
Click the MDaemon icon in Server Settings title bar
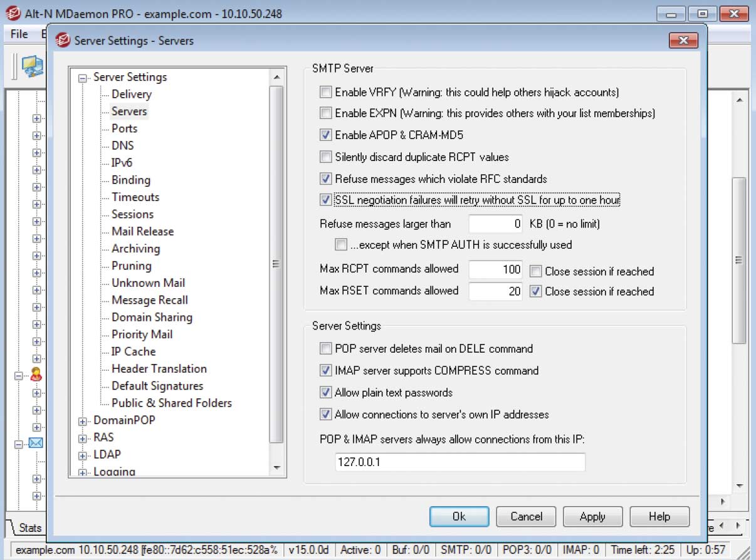click(x=62, y=41)
